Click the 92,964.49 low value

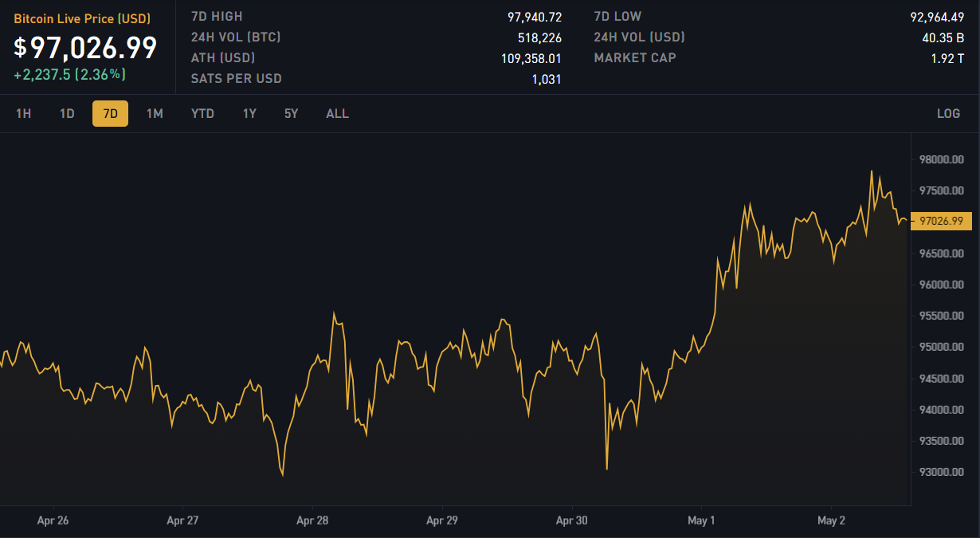(x=938, y=17)
